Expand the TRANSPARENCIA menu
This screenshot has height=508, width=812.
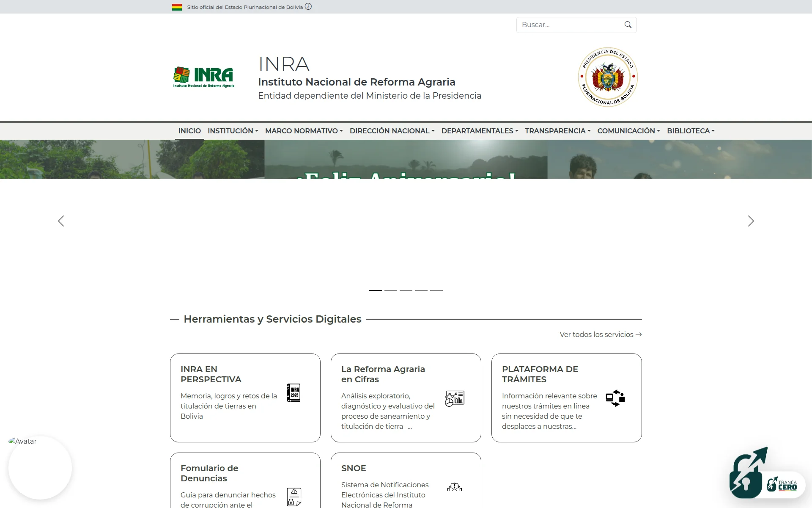557,131
